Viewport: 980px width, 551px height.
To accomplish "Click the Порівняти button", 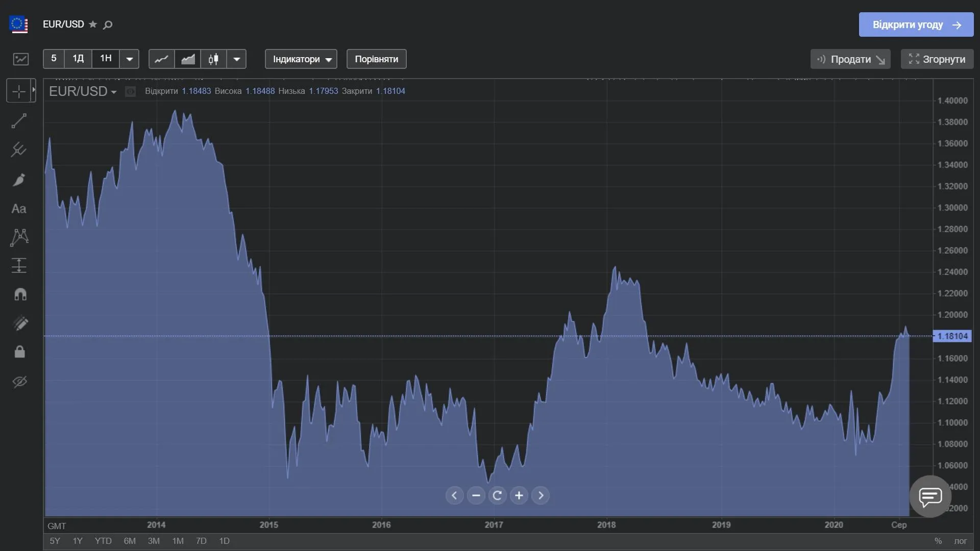I will point(377,59).
